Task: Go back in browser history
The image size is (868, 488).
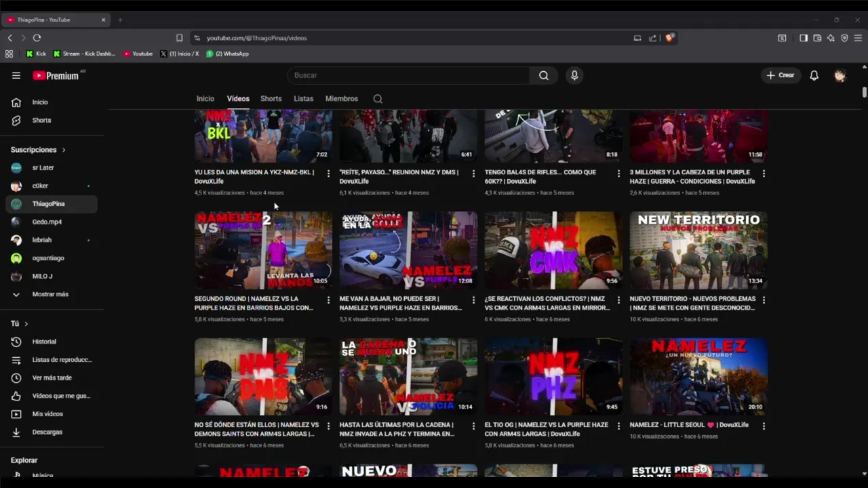Action: (9, 38)
